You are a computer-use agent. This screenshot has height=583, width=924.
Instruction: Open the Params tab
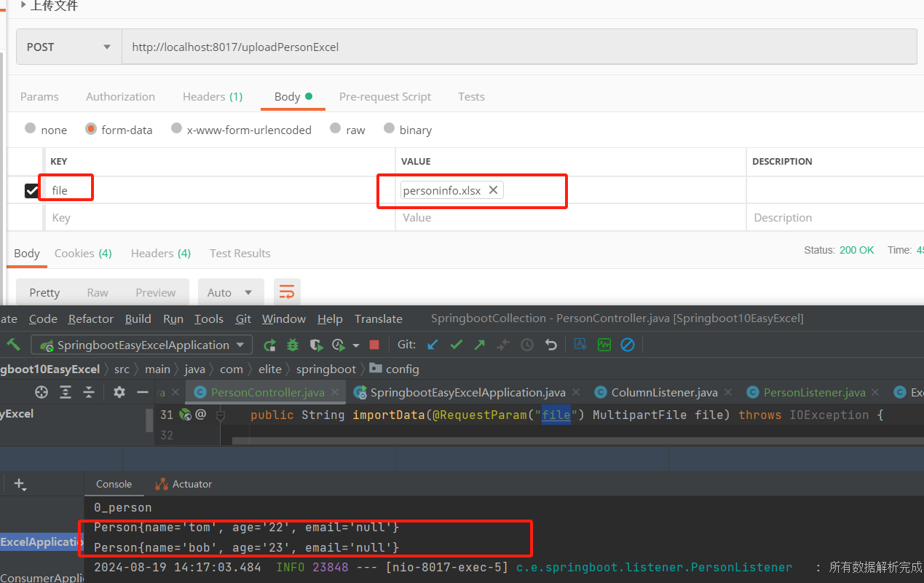click(x=39, y=96)
